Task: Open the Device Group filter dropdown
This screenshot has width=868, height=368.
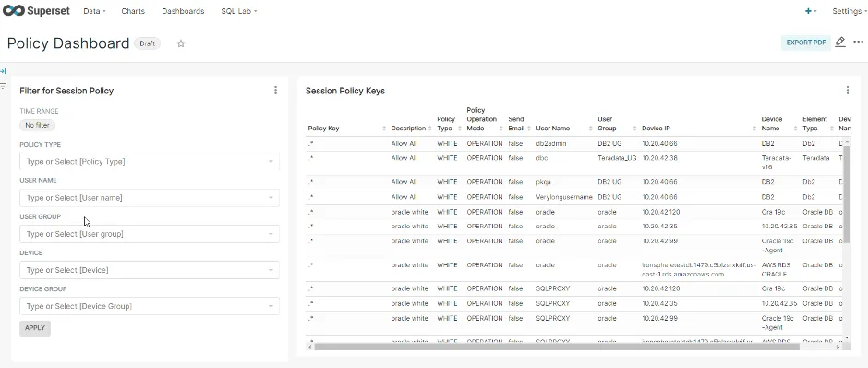Action: click(150, 306)
